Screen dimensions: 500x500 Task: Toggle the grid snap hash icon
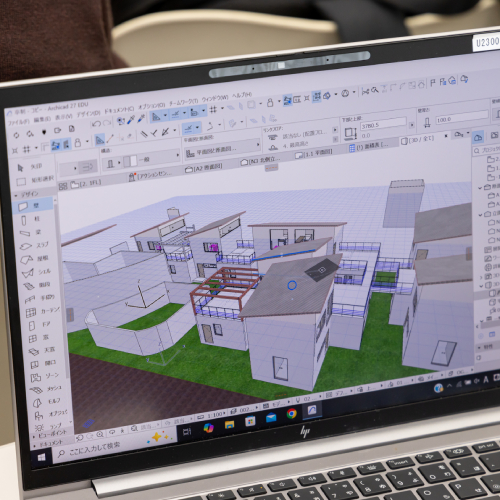tap(213, 109)
